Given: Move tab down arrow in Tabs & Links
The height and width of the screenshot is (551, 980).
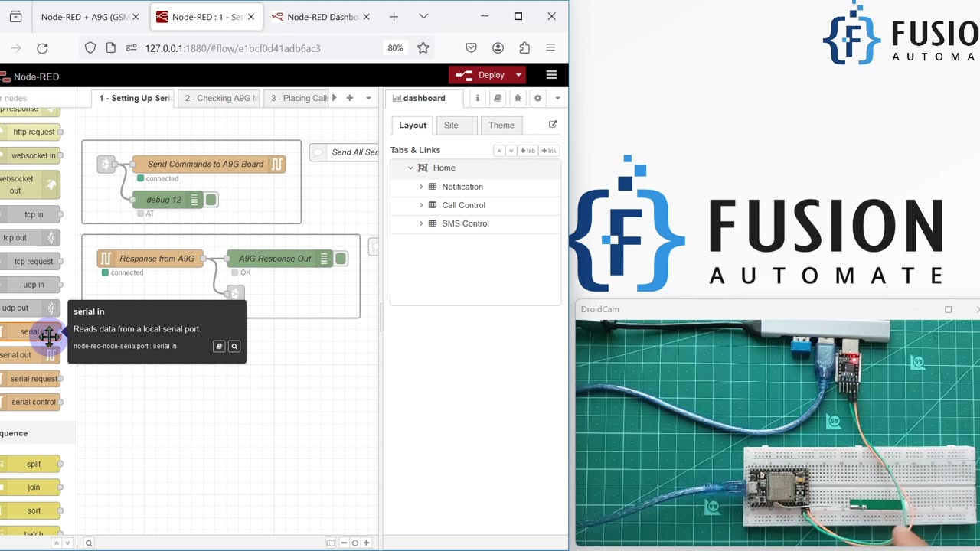Looking at the screenshot, I should coord(511,151).
